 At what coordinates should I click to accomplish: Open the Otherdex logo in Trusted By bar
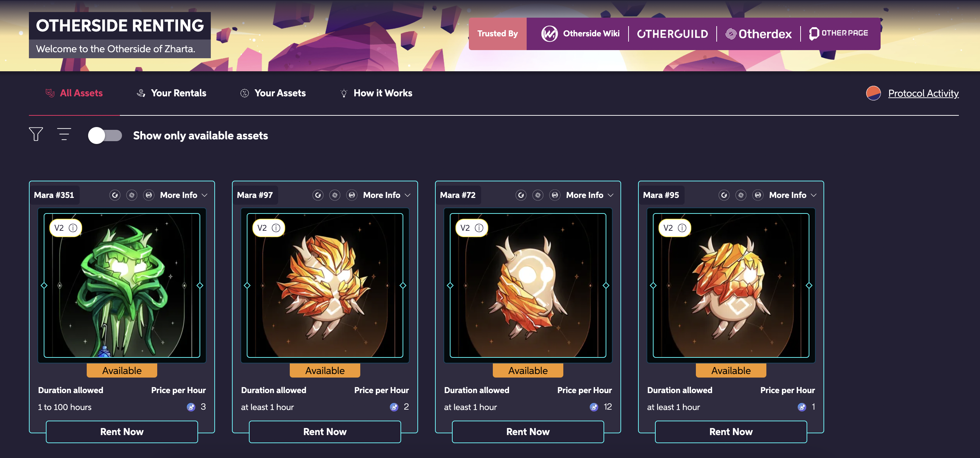tap(758, 34)
